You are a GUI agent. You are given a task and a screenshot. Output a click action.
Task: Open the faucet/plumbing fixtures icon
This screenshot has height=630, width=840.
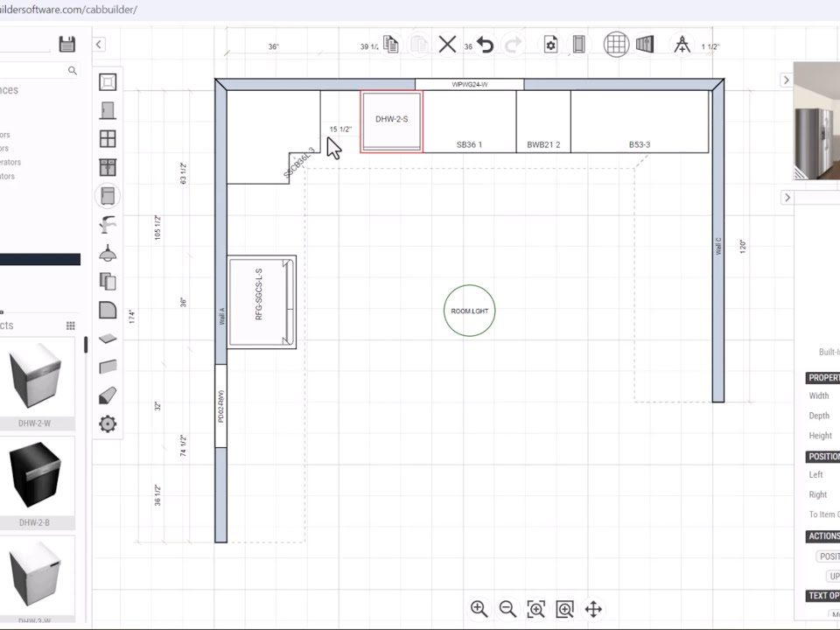(x=108, y=224)
